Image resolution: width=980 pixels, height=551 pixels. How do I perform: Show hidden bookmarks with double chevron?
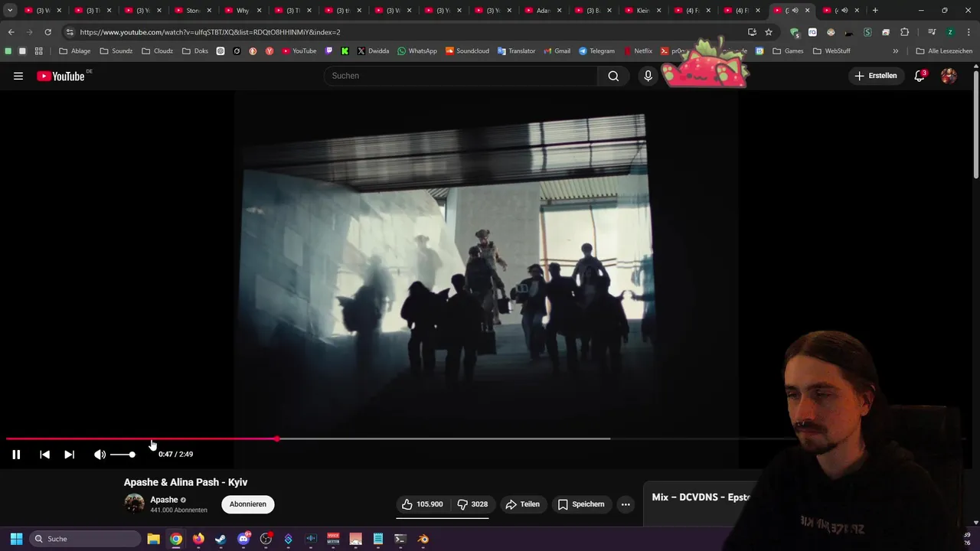(895, 51)
